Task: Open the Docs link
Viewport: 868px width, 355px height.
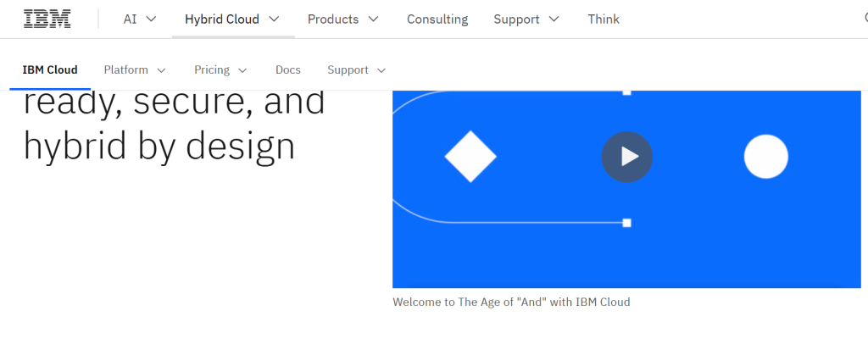Action: point(288,69)
